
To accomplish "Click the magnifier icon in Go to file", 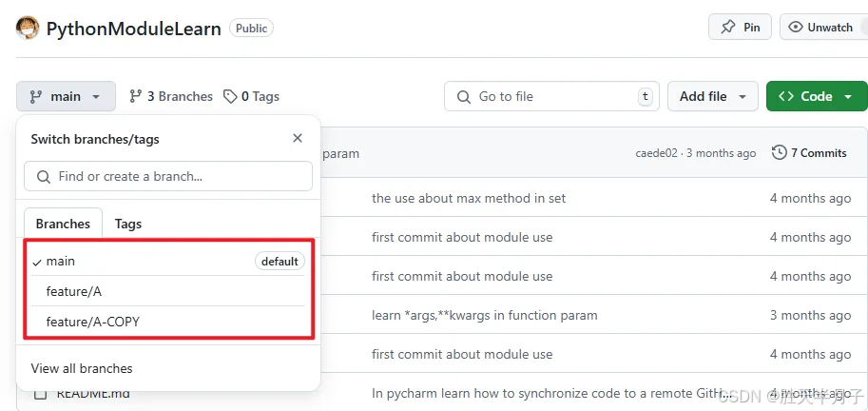I will [463, 97].
